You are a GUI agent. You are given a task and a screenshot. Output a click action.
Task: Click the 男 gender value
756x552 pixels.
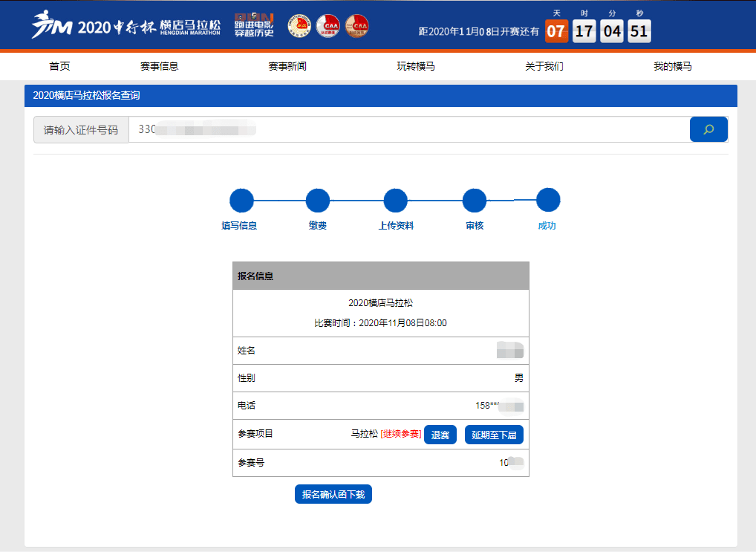click(x=519, y=378)
